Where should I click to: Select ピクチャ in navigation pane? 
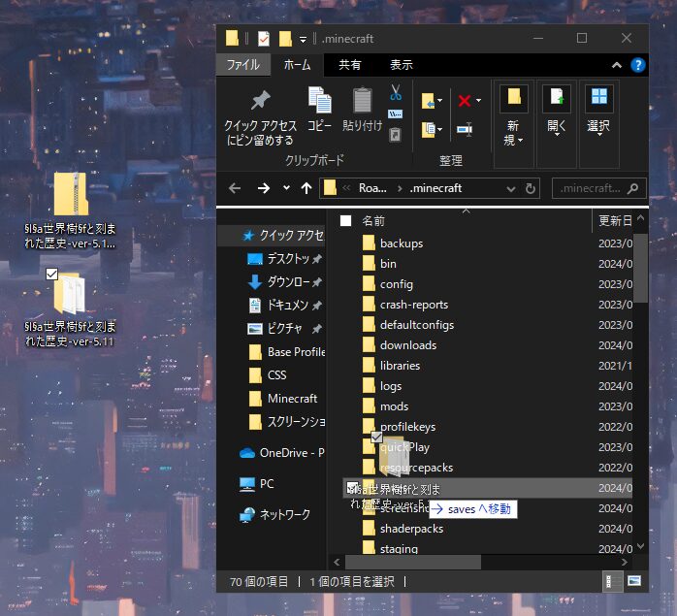click(x=284, y=328)
